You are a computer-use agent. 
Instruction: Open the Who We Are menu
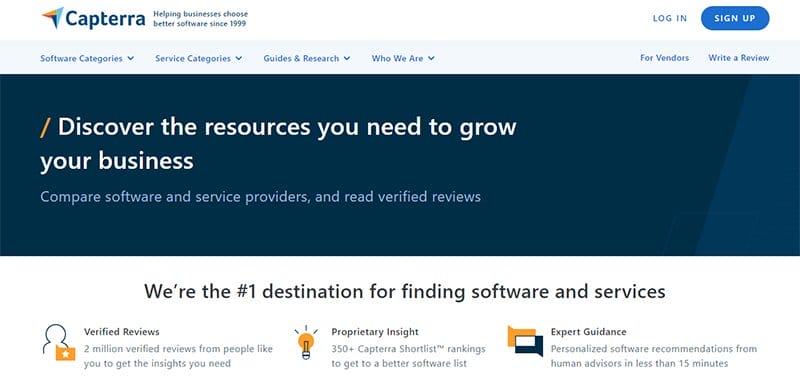point(403,58)
